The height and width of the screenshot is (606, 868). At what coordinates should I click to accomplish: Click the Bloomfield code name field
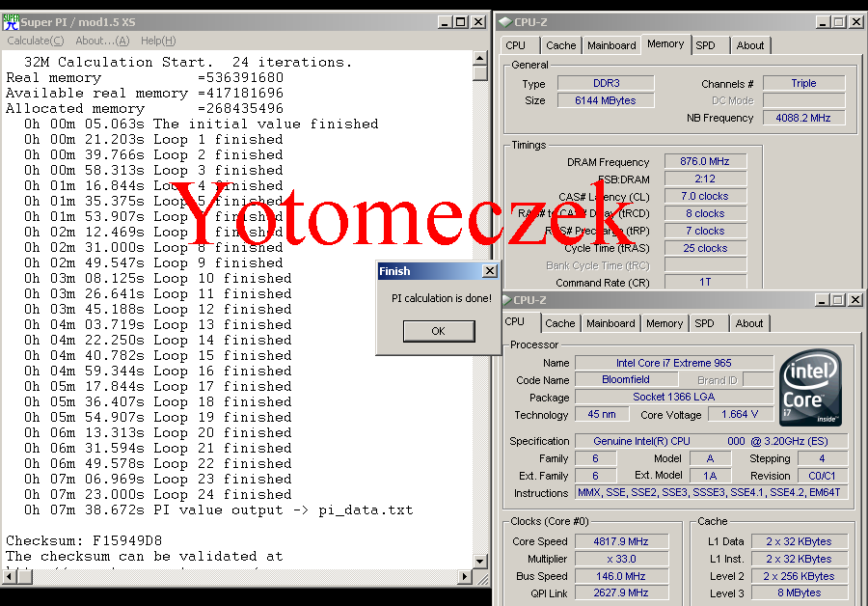point(626,379)
